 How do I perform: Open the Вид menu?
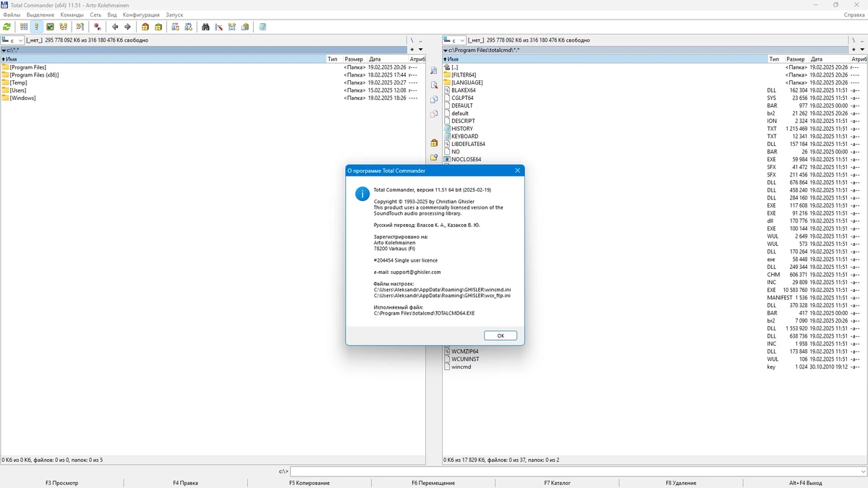point(112,14)
